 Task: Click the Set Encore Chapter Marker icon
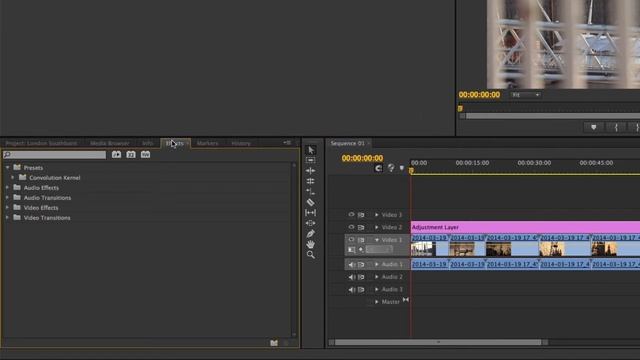click(391, 168)
